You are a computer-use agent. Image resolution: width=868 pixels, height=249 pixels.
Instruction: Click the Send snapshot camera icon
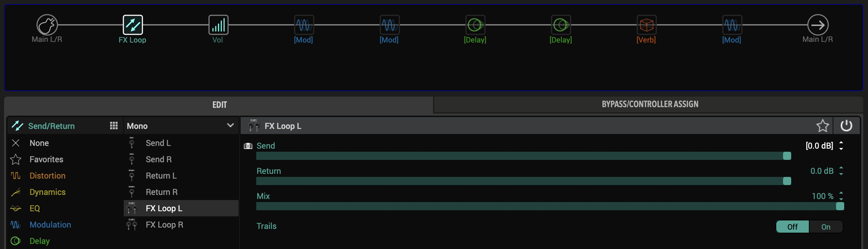[x=248, y=146]
